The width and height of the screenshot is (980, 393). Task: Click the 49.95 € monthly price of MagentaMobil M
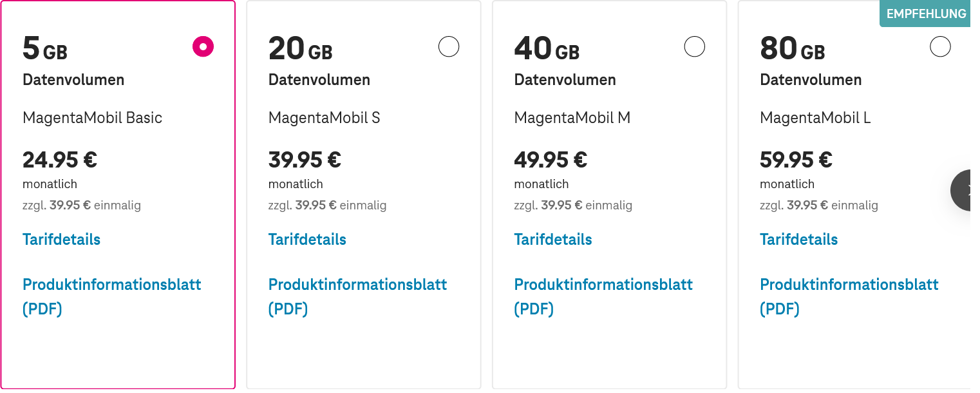pyautogui.click(x=551, y=159)
